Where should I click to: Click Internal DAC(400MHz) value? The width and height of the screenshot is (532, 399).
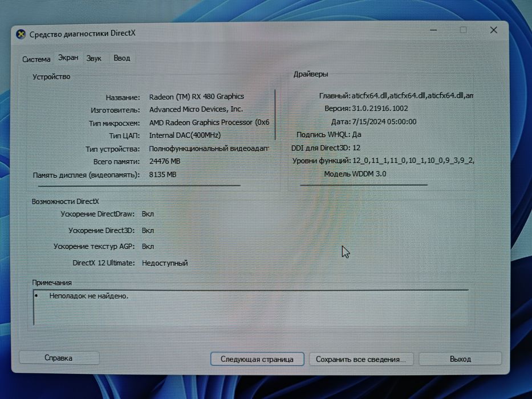(x=185, y=136)
